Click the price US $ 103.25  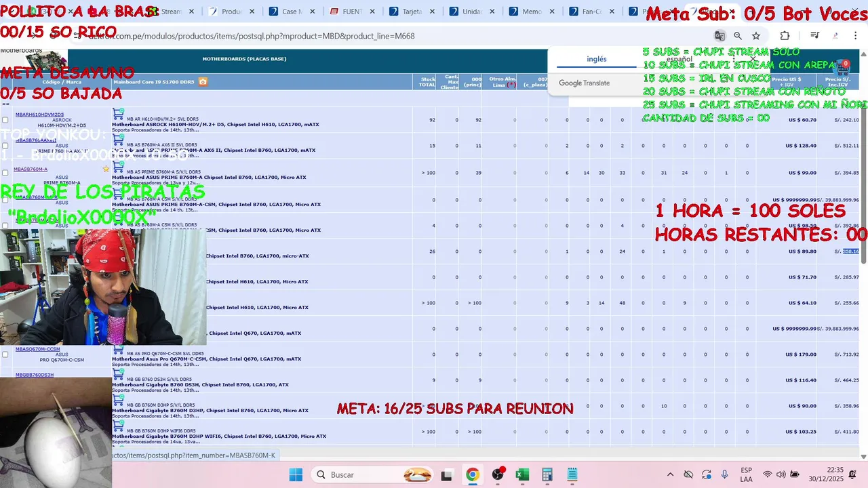[x=801, y=432]
